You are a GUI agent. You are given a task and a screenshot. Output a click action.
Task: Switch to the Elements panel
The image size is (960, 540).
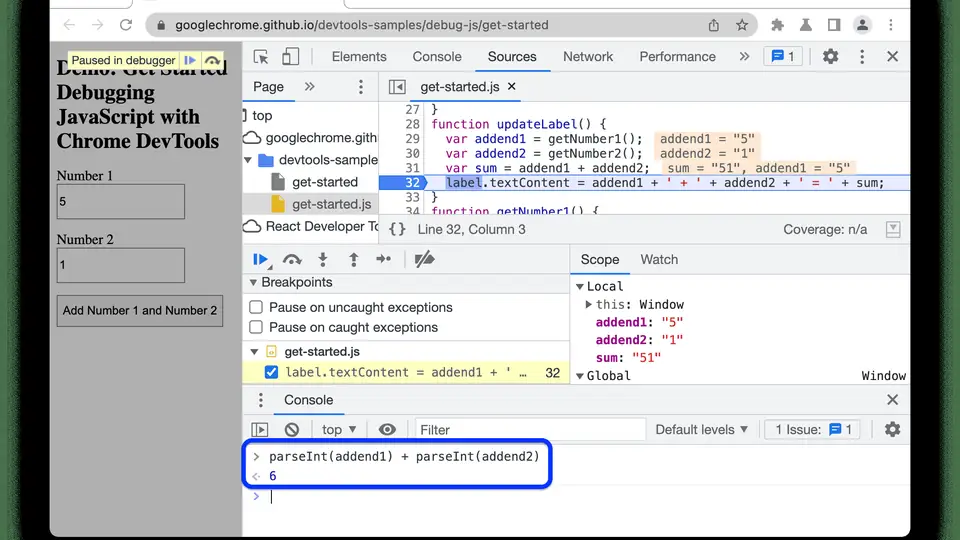pyautogui.click(x=359, y=57)
